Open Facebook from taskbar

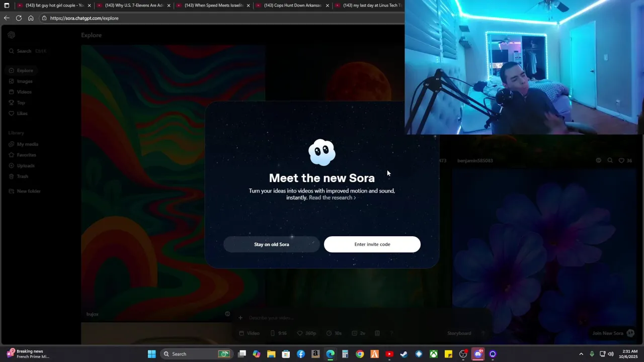(x=301, y=354)
